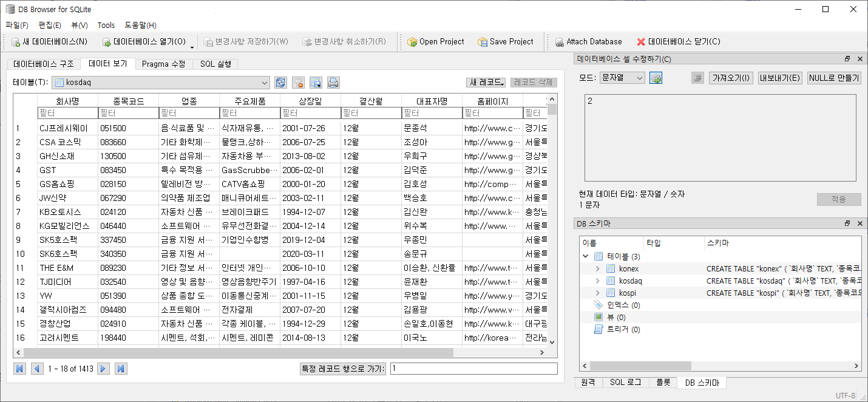The image size is (868, 402).
Task: Jump to the last page of records
Action: [x=121, y=369]
